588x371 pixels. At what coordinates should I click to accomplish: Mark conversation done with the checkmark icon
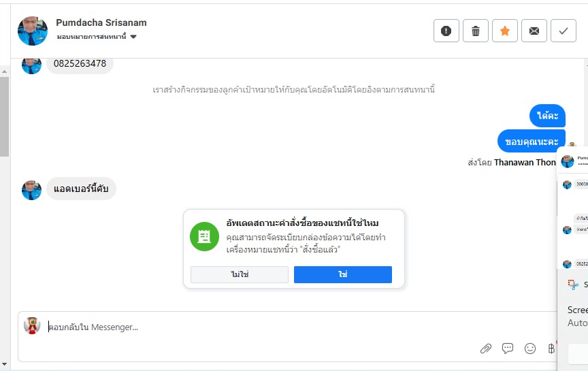pos(563,31)
